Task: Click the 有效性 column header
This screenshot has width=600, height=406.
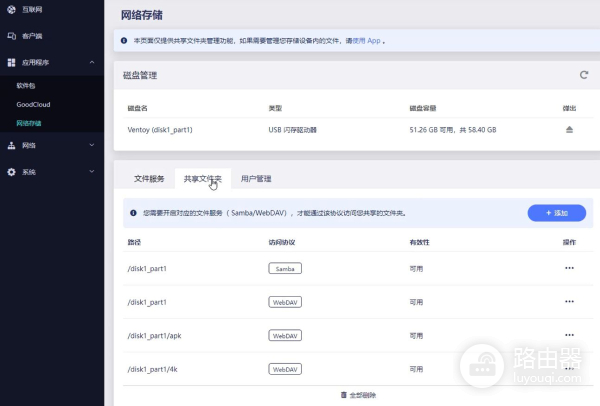Action: [419, 242]
